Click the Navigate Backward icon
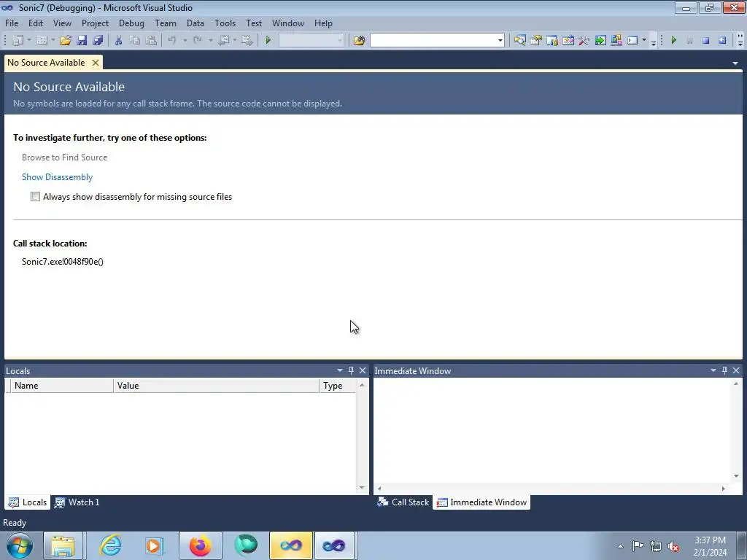The width and height of the screenshot is (747, 560). click(223, 41)
